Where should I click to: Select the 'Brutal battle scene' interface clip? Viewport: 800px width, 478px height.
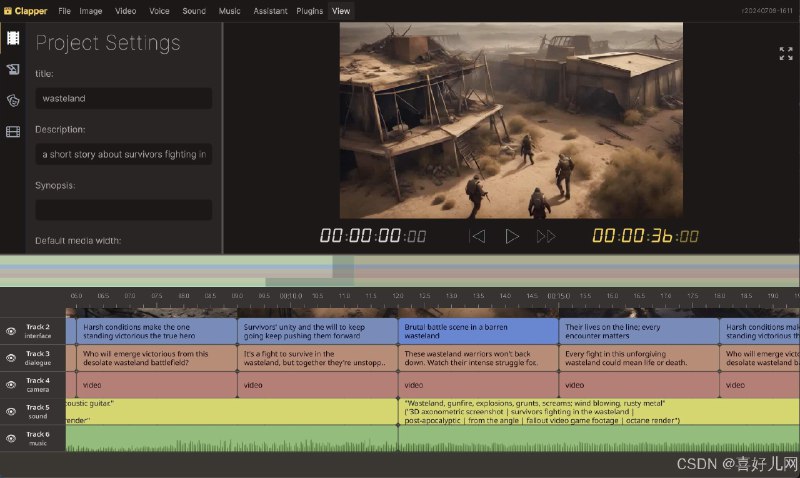(x=477, y=331)
